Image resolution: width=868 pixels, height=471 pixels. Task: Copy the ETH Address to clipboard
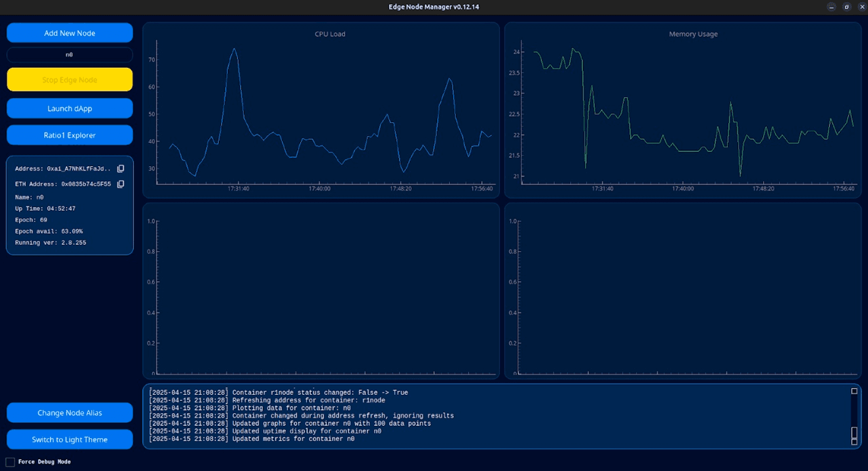[121, 184]
